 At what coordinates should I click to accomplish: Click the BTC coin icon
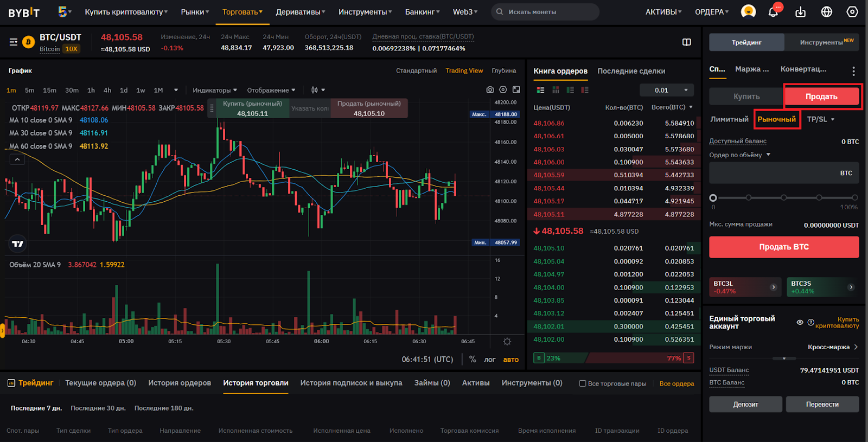29,42
